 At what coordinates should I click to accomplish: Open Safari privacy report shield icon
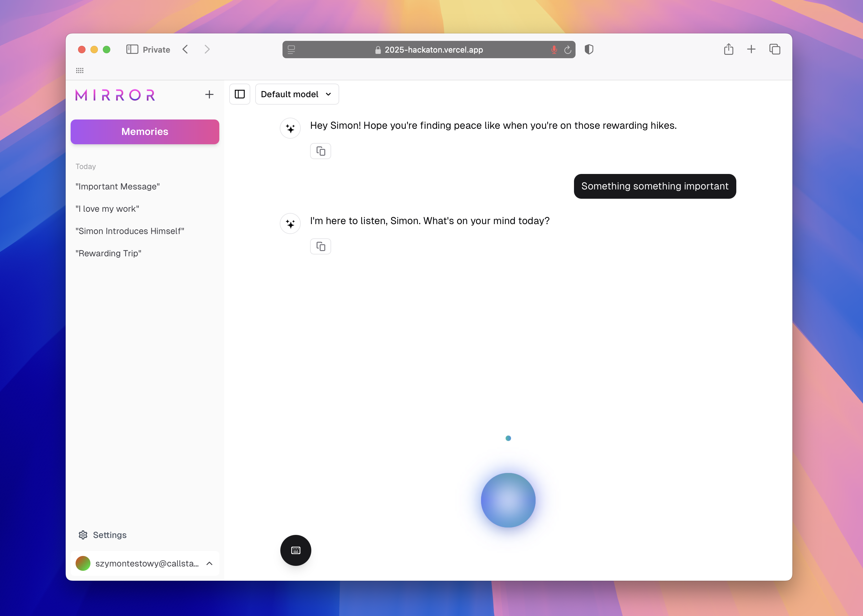click(589, 49)
